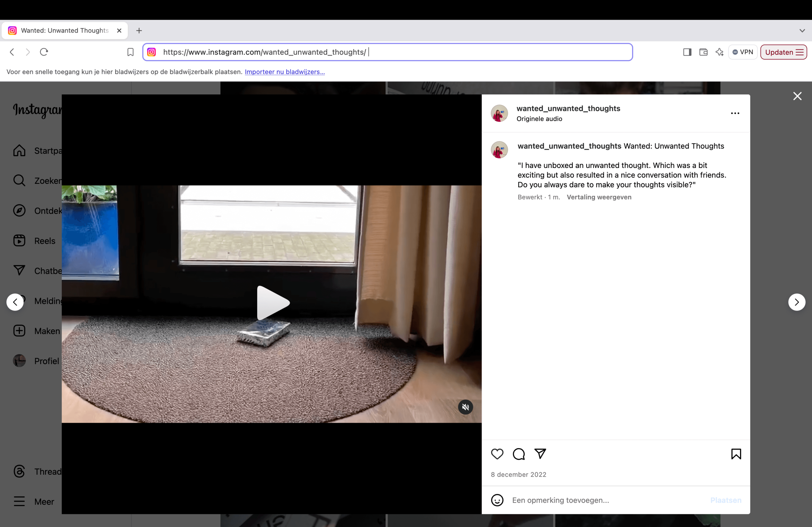Click the Instagram site icon in address bar
Viewport: 812px width, 527px height.
click(x=152, y=52)
